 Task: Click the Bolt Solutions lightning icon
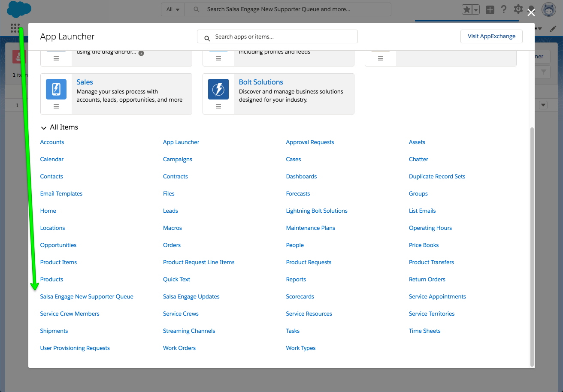click(218, 89)
